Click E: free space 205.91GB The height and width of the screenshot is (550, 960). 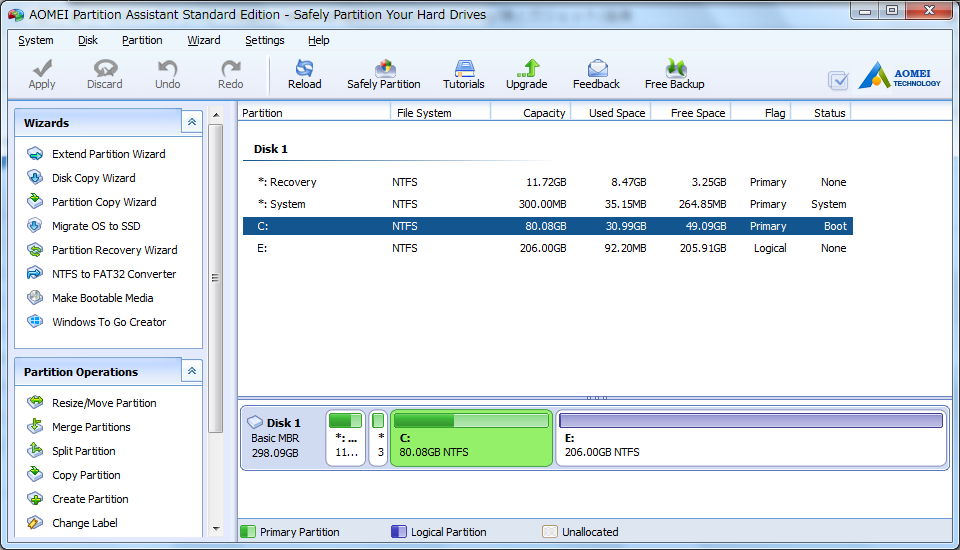pyautogui.click(x=703, y=248)
